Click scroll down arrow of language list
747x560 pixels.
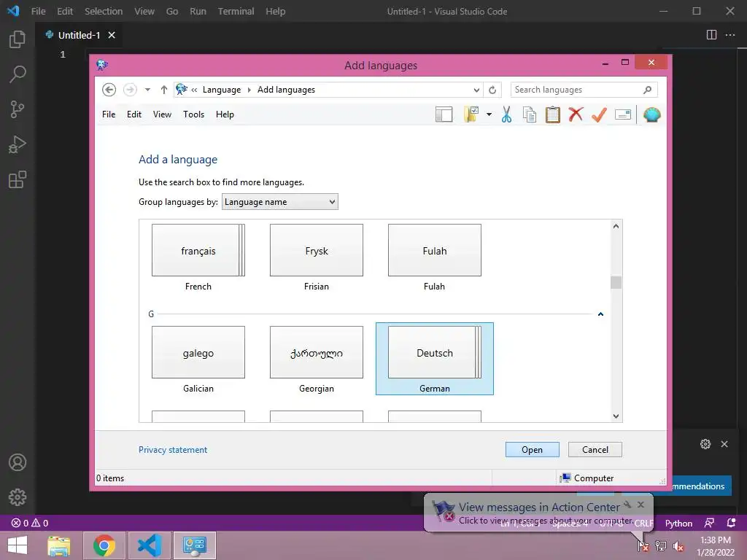(616, 416)
